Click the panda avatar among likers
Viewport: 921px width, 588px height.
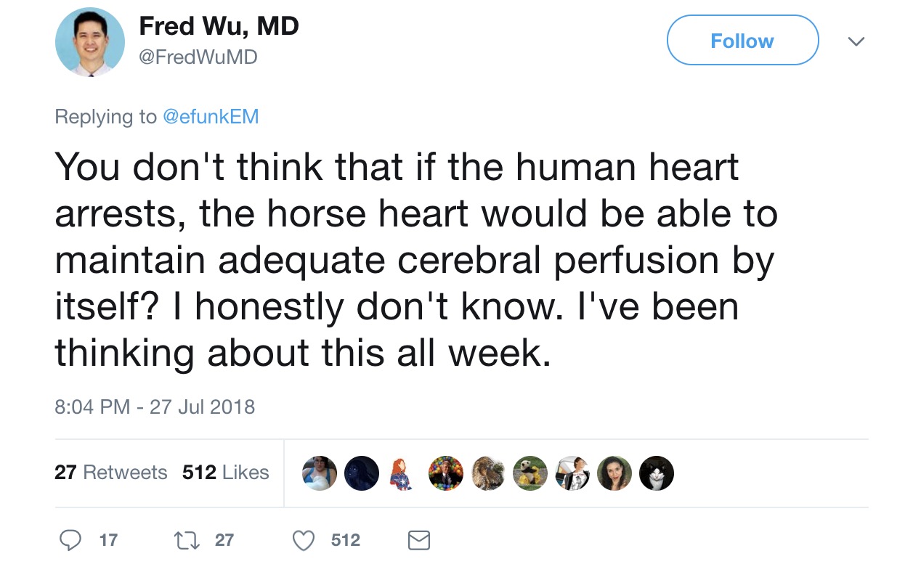[530, 473]
